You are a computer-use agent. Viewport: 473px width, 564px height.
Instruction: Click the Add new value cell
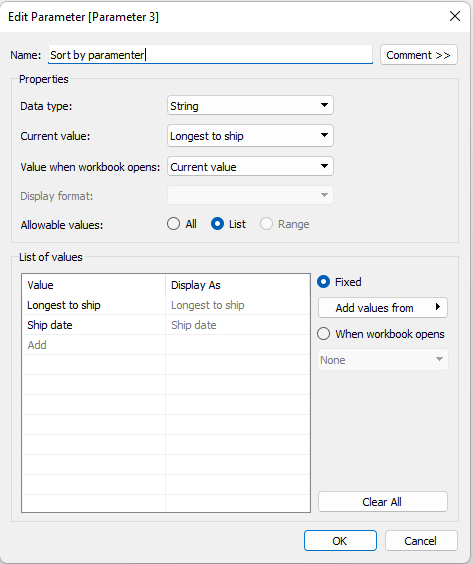94,345
